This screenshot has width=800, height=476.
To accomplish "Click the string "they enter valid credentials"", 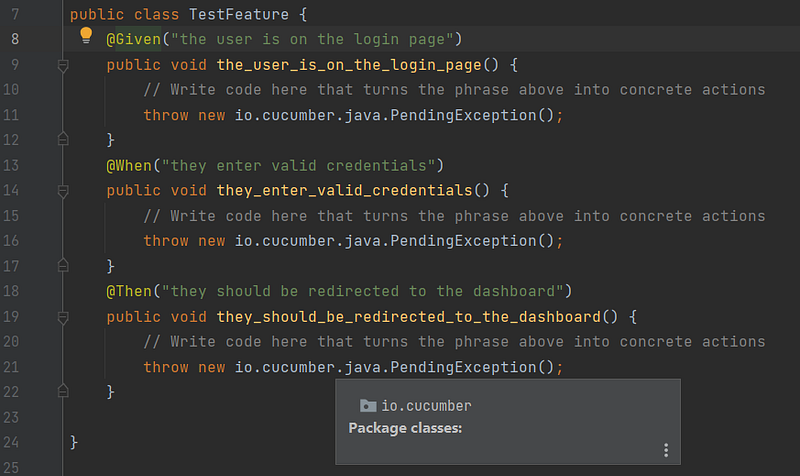I will click(298, 166).
